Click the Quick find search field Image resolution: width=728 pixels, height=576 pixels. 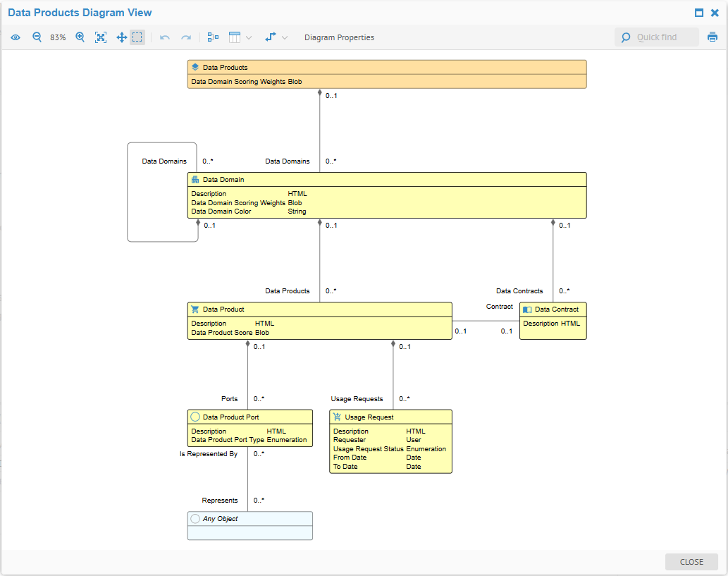[x=662, y=37]
